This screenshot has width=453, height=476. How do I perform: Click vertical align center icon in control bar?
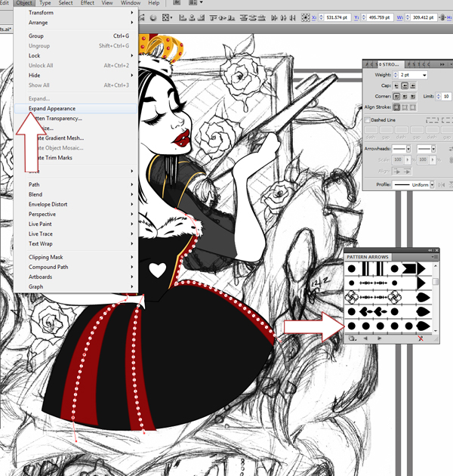click(223, 17)
